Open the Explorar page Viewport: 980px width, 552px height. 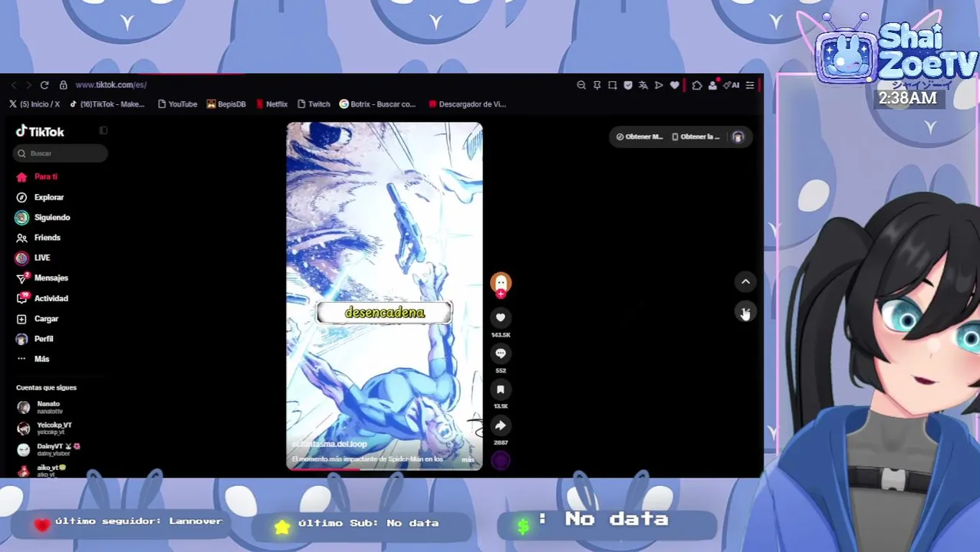tap(40, 198)
